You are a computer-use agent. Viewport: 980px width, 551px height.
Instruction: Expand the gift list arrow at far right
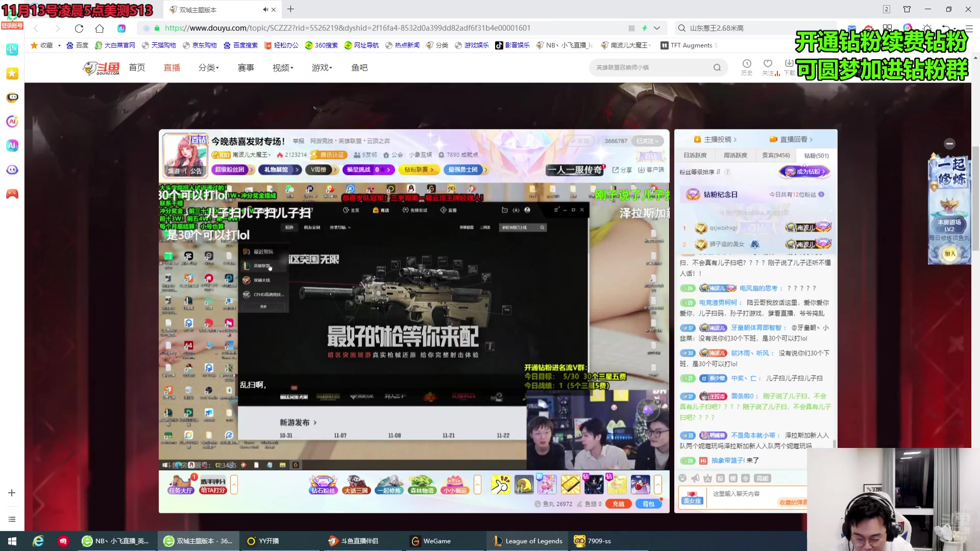pos(658,485)
